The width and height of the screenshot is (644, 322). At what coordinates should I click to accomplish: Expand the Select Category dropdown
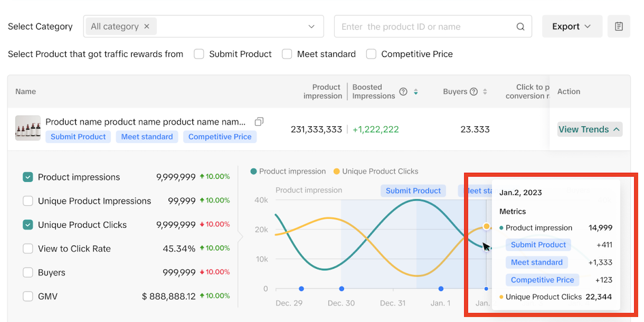[x=311, y=27]
